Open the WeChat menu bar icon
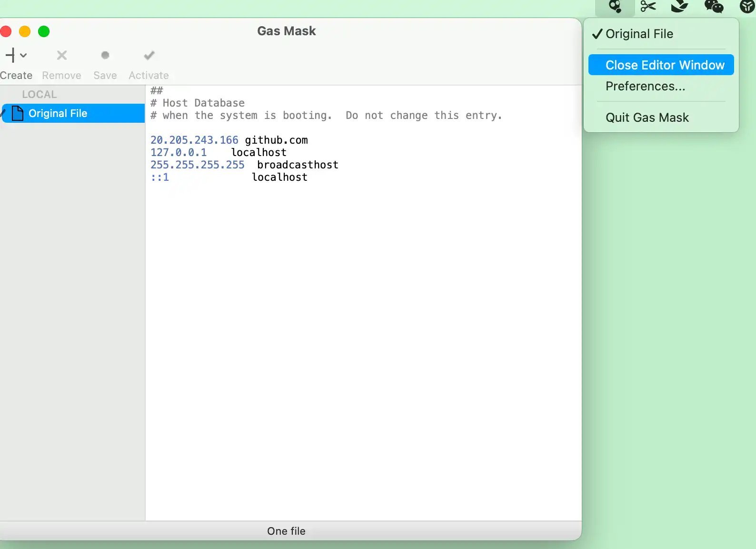The image size is (756, 549). click(x=714, y=7)
